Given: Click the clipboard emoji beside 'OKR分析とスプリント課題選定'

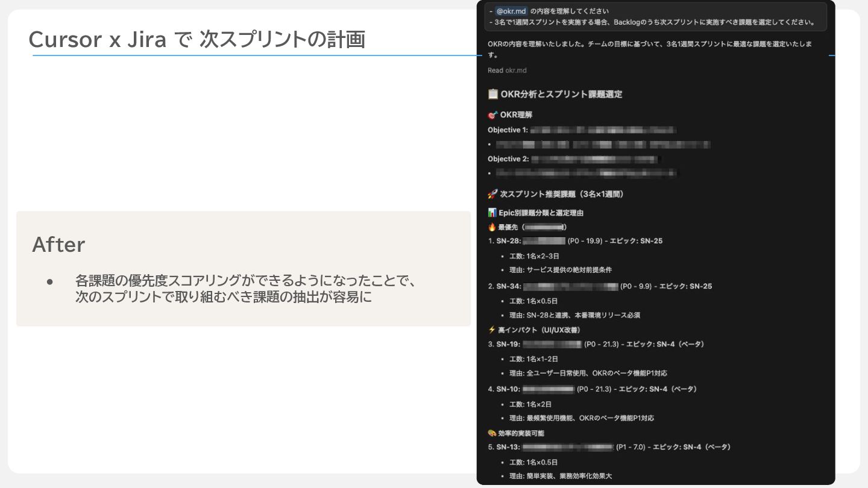Looking at the screenshot, I should coord(492,94).
